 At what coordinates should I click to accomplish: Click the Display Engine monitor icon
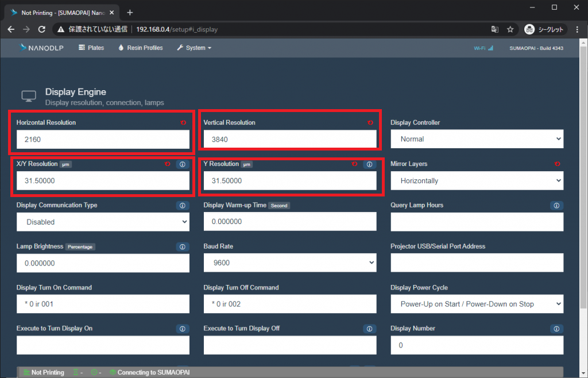(29, 96)
